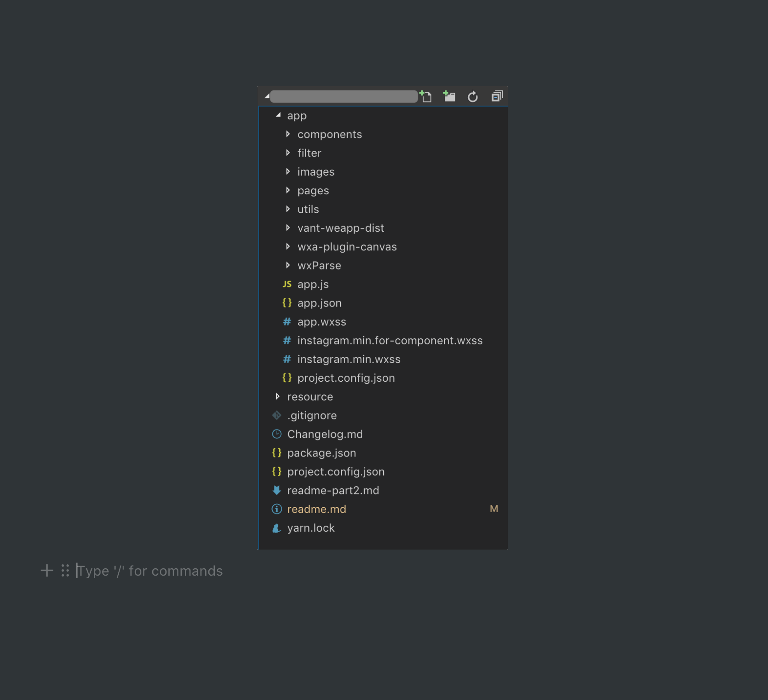Expand the resource folder
Screen dimensions: 768x700
click(x=278, y=397)
